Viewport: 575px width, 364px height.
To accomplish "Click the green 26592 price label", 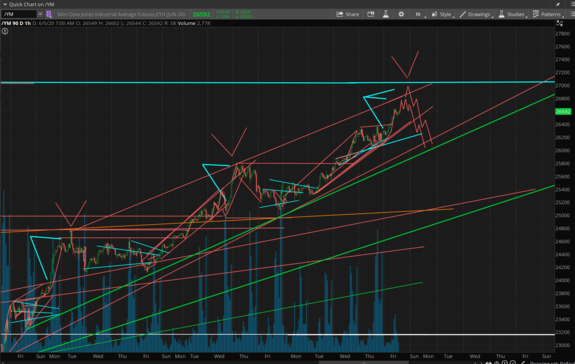I will [563, 111].
